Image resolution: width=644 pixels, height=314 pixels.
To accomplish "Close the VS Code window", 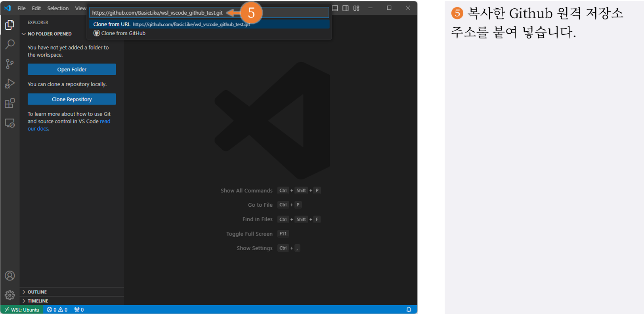I will (408, 8).
